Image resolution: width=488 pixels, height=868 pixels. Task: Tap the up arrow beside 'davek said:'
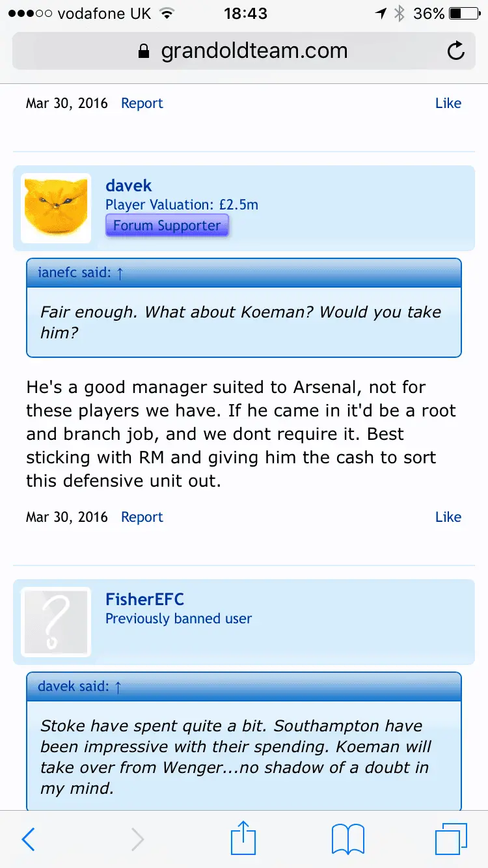coord(118,687)
